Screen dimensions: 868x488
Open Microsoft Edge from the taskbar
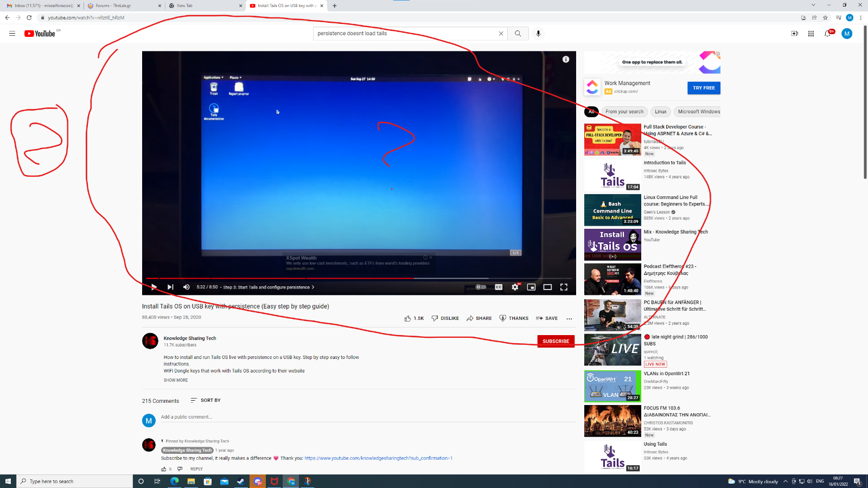tap(174, 481)
